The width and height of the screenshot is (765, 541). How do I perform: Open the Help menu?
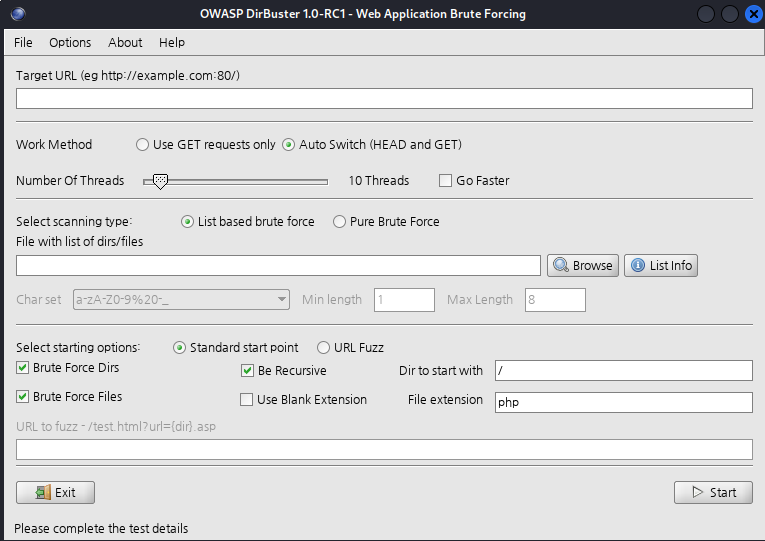[172, 42]
